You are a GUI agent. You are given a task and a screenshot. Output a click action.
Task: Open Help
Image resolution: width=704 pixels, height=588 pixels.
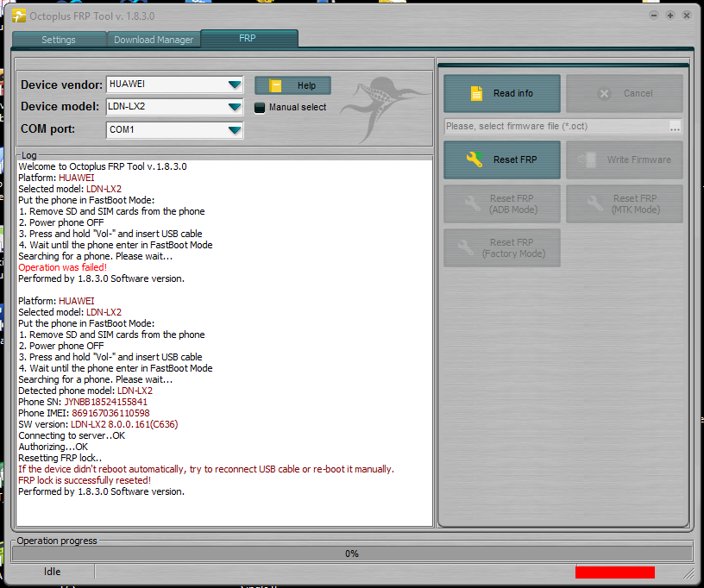(292, 85)
